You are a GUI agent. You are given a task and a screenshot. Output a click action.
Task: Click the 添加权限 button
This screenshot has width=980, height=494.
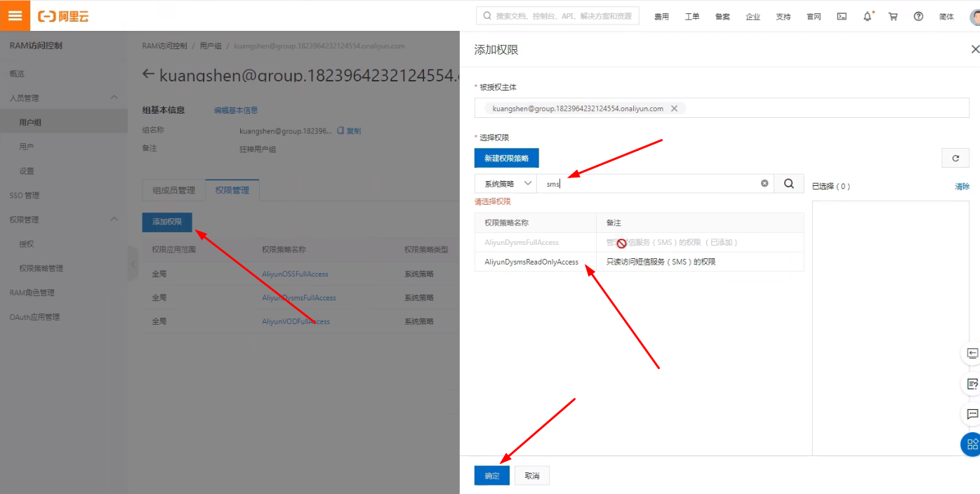click(167, 222)
